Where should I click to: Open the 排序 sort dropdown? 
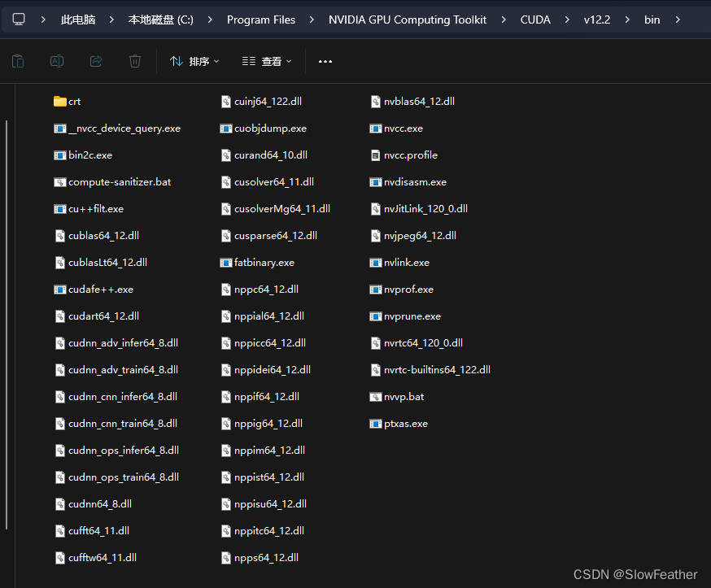click(x=194, y=61)
